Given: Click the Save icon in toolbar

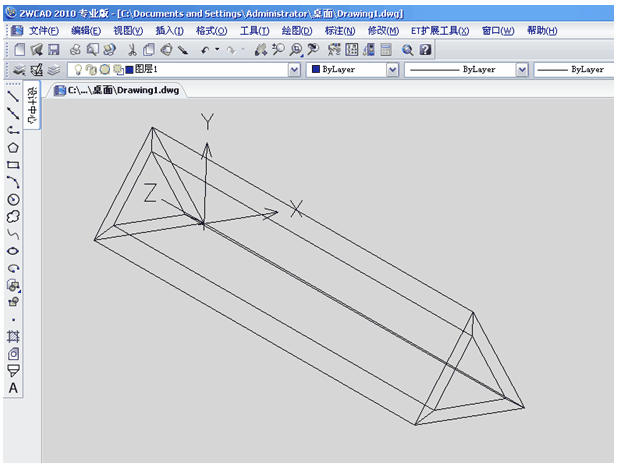Looking at the screenshot, I should pyautogui.click(x=53, y=49).
